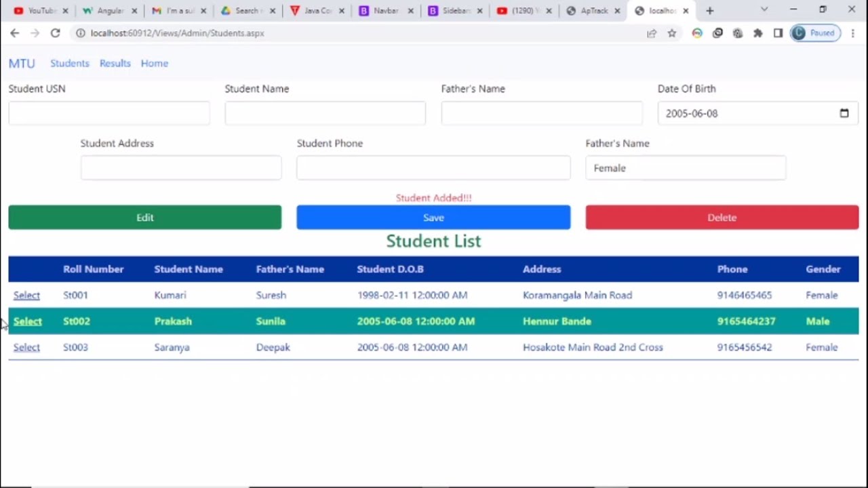
Task: Switch to the Navbar tab
Action: (385, 11)
